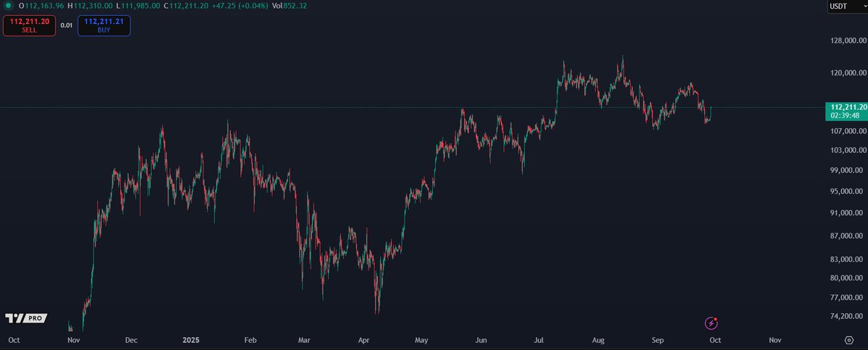The width and height of the screenshot is (868, 350).
Task: Open chart settings gear icon
Action: (x=849, y=340)
